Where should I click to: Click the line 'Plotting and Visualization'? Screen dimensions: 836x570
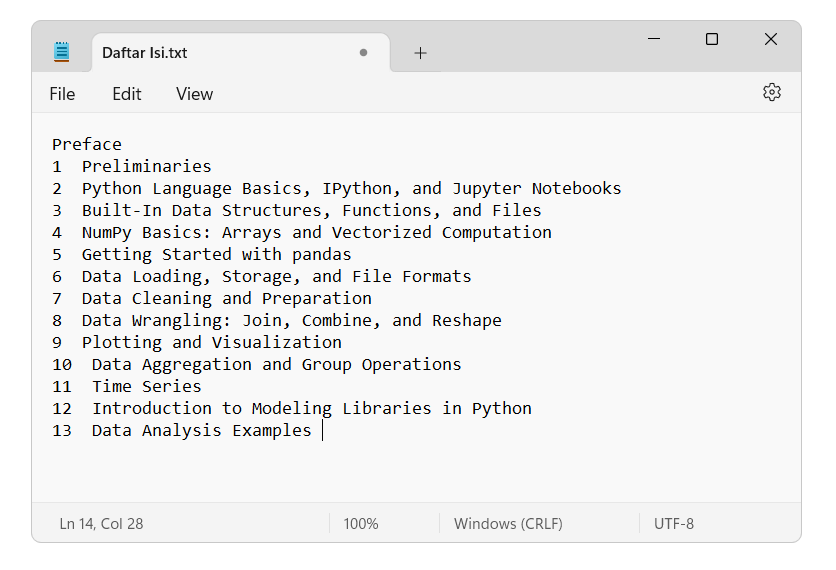point(212,343)
